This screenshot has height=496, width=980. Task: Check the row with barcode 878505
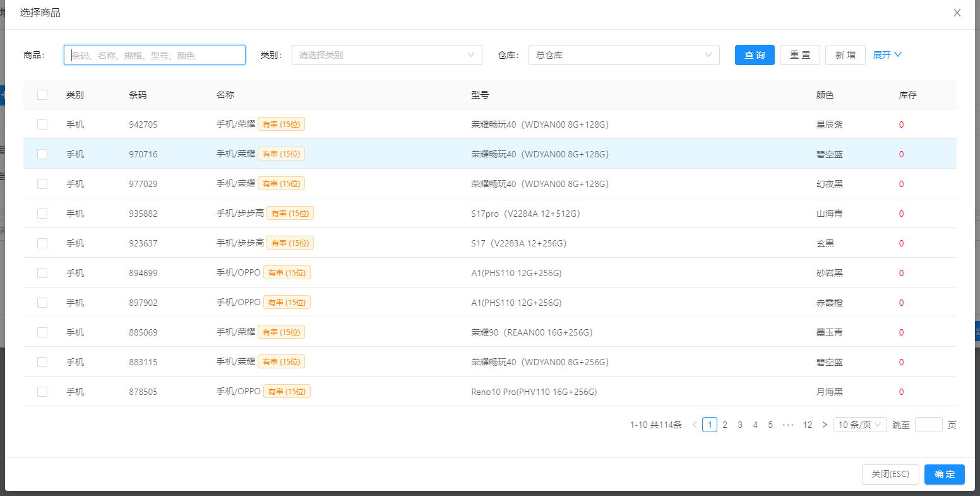(x=42, y=392)
